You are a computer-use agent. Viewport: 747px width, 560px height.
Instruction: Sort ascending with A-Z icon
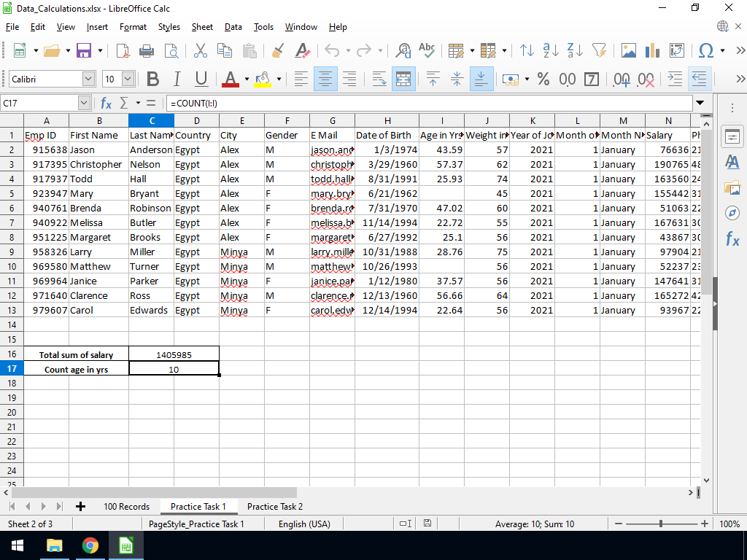click(551, 50)
